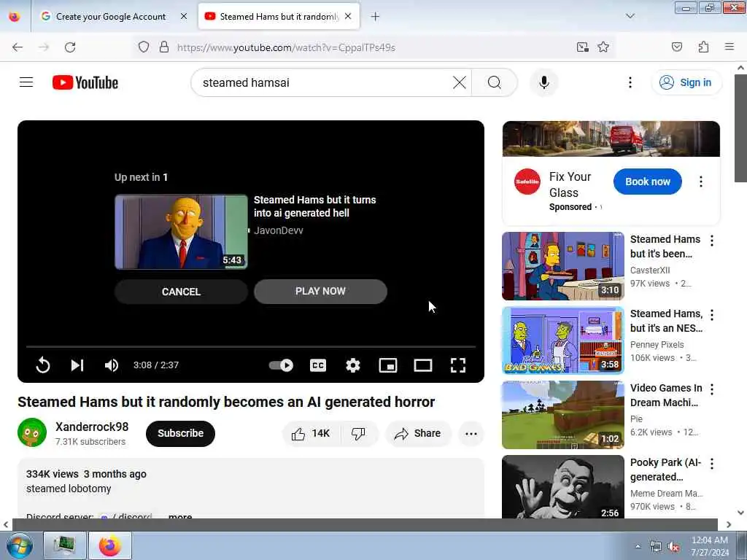Play the next video now
Image resolution: width=747 pixels, height=560 pixels.
point(320,292)
